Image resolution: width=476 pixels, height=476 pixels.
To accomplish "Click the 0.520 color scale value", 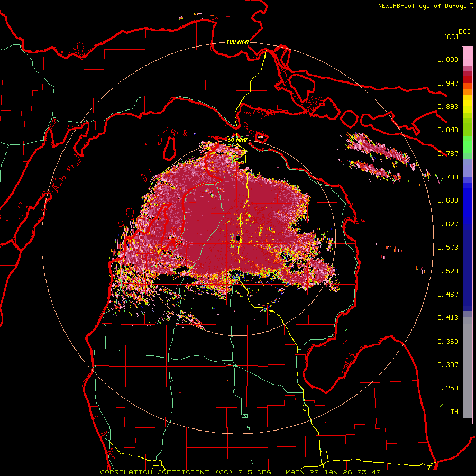I will coord(448,271).
